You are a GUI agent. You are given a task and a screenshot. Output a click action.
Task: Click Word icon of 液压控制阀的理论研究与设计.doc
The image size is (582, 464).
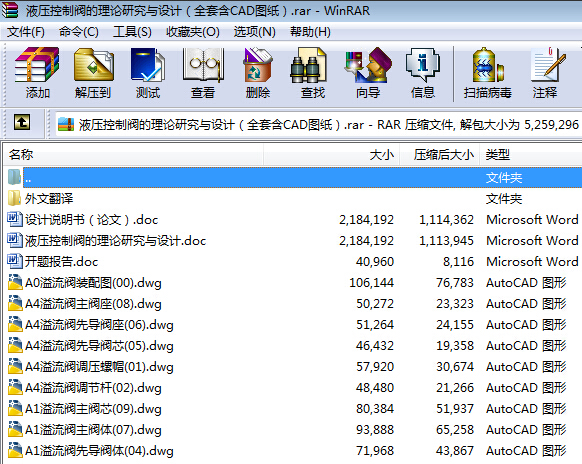point(14,240)
